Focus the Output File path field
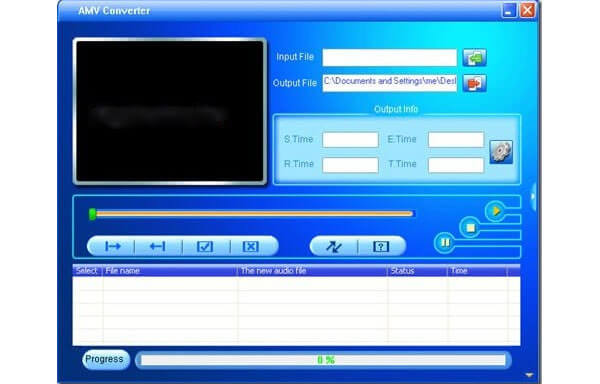 coord(390,83)
